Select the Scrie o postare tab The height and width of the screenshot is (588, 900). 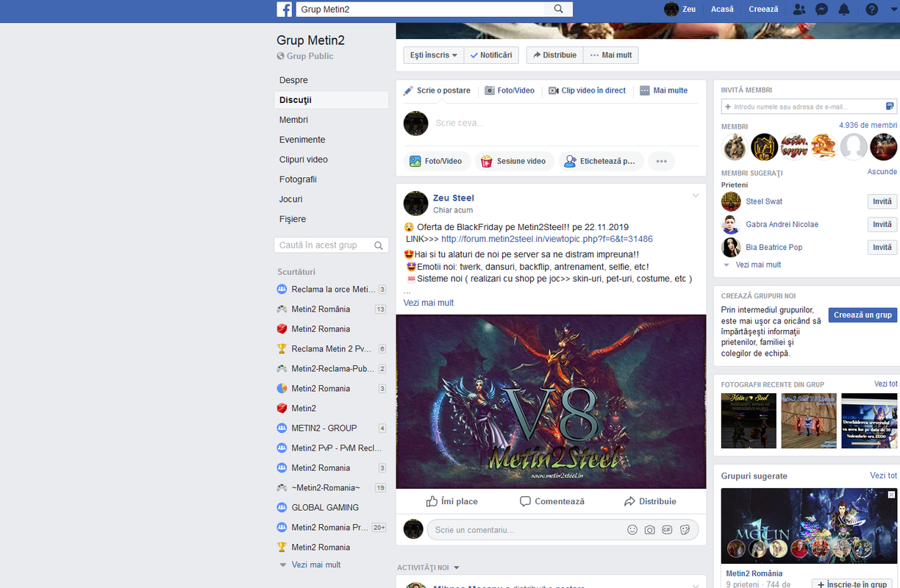[437, 90]
